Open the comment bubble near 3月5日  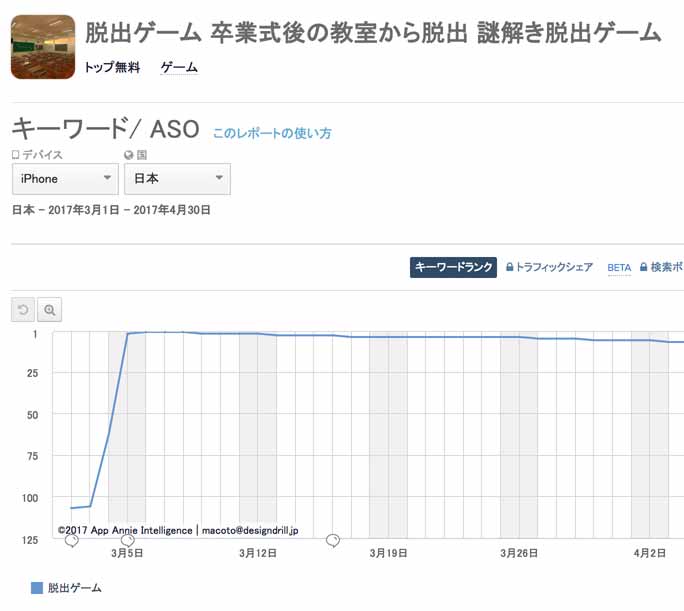pyautogui.click(x=127, y=541)
